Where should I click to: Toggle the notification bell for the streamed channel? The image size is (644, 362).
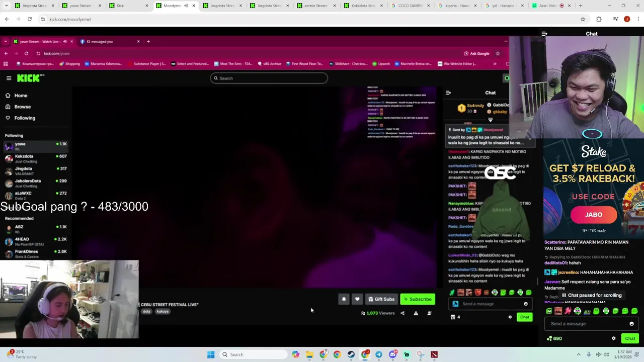coord(344,299)
